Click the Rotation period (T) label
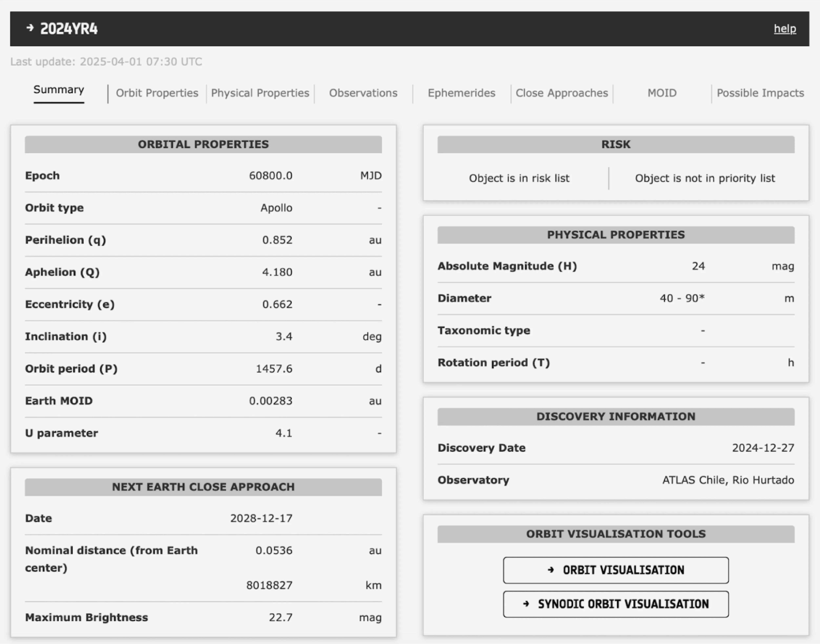820x644 pixels. tap(493, 363)
